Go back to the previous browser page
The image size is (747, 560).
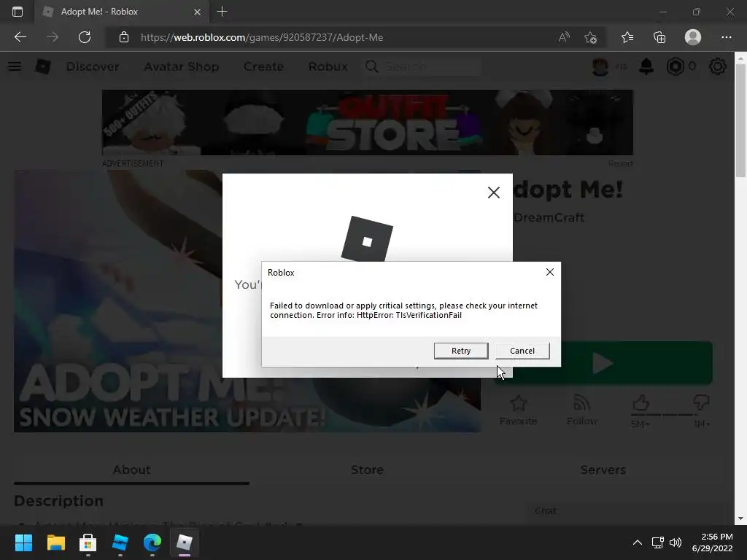[20, 37]
